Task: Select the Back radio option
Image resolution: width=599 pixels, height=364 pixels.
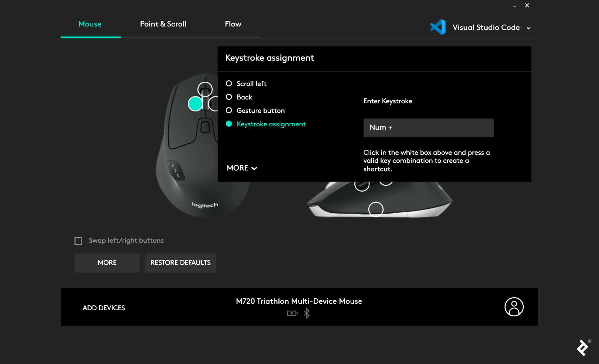Action: click(229, 97)
